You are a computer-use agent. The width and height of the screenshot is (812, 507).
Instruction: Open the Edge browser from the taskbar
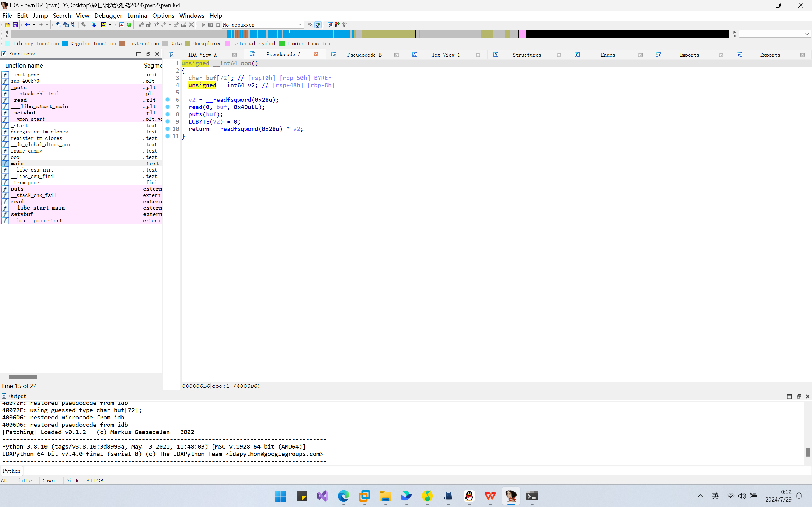pyautogui.click(x=343, y=496)
